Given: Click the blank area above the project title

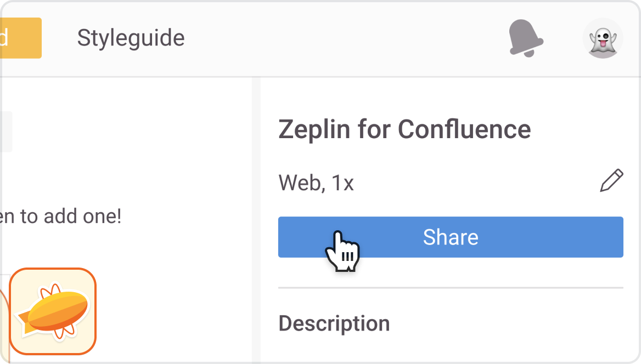Looking at the screenshot, I should tap(451, 97).
